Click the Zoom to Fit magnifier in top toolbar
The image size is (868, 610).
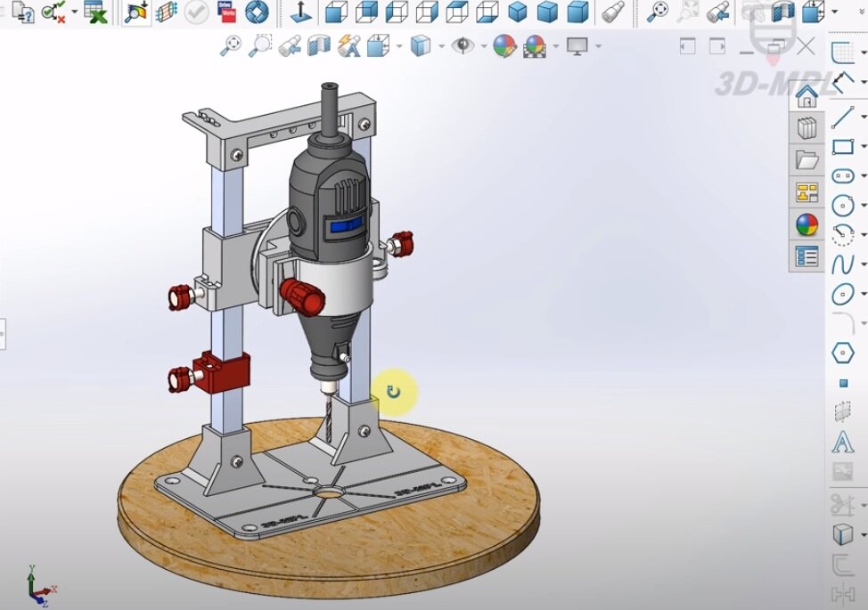click(657, 12)
